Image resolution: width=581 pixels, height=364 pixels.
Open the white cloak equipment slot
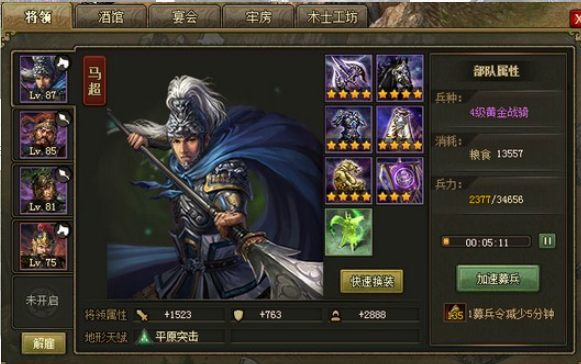(x=400, y=129)
